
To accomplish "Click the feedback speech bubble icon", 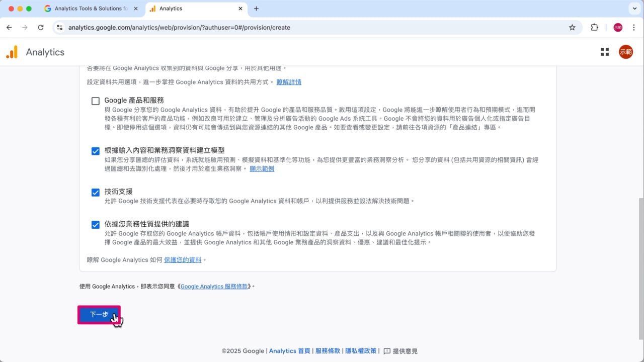I will tap(386, 351).
